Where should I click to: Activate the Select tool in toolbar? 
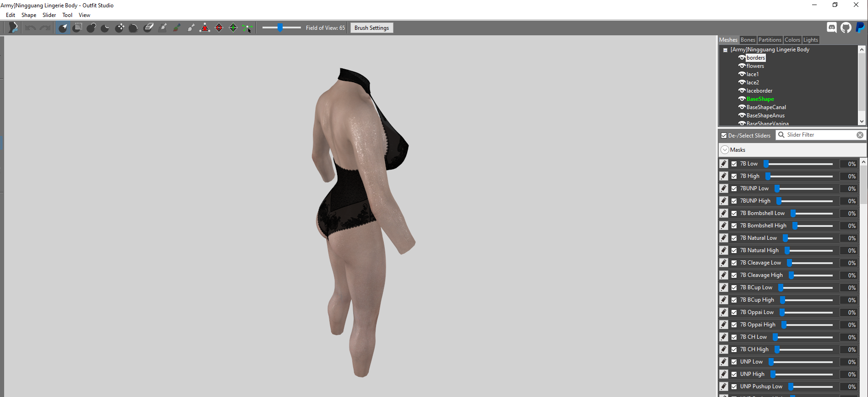[x=63, y=28]
